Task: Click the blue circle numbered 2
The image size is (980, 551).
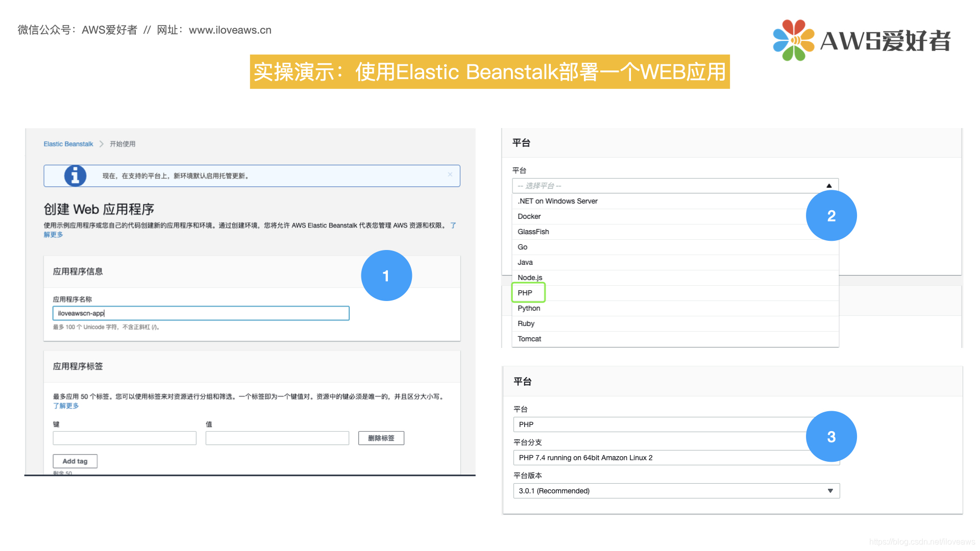Action: [x=831, y=216]
